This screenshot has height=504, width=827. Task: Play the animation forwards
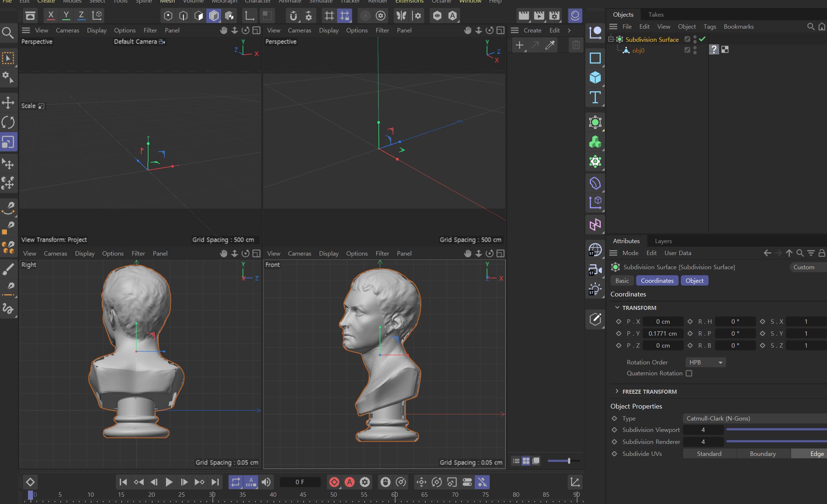pos(169,482)
